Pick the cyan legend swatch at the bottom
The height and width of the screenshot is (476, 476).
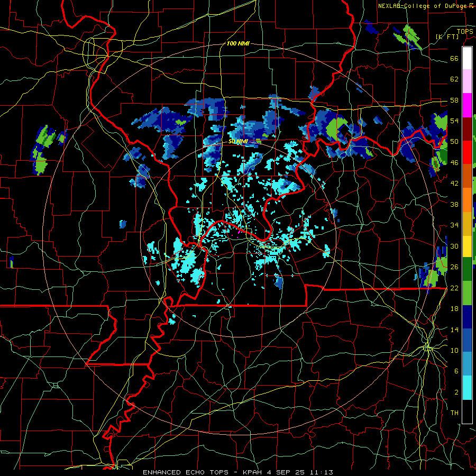[467, 388]
